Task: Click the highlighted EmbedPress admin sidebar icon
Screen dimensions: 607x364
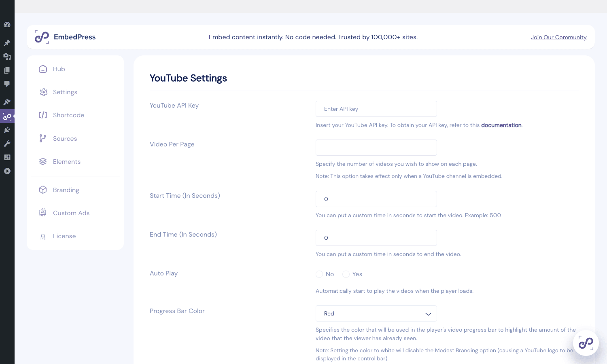Action: click(x=7, y=116)
